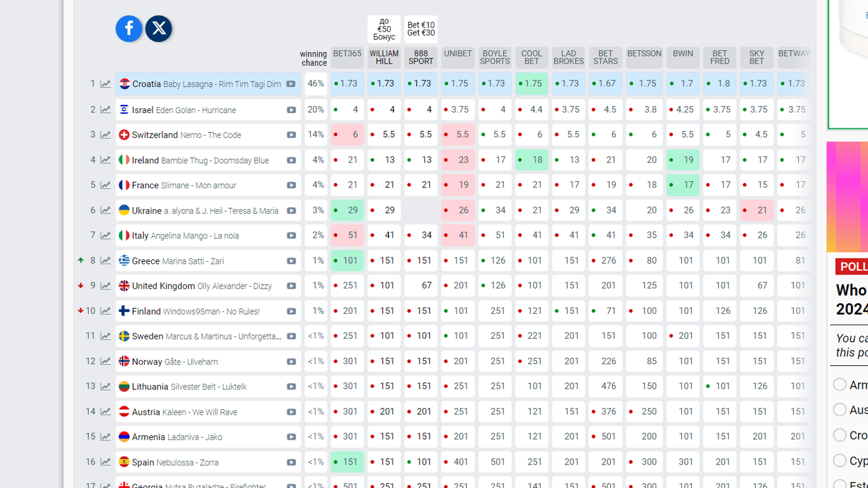The width and height of the screenshot is (868, 488).
Task: Show the odds graph for Ukraine
Action: tap(105, 210)
